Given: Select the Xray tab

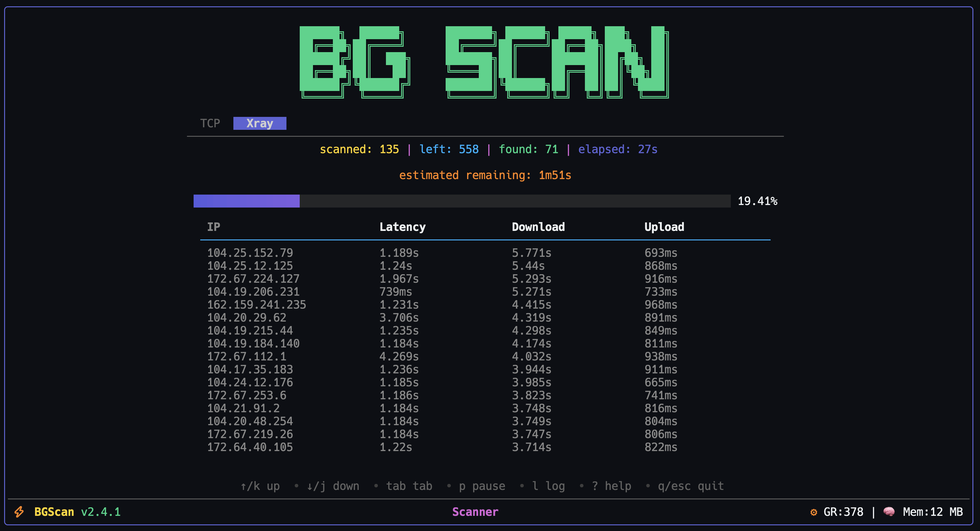Looking at the screenshot, I should pos(260,123).
